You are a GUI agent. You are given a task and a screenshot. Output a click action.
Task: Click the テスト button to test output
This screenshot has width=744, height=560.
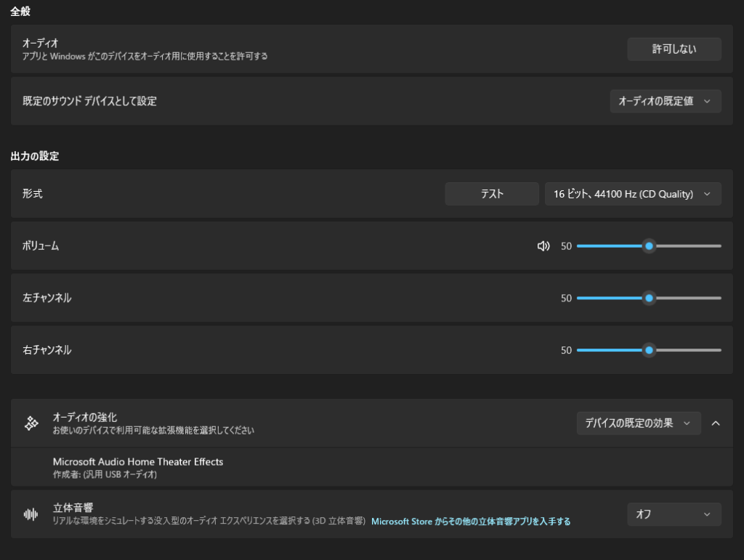pos(492,194)
